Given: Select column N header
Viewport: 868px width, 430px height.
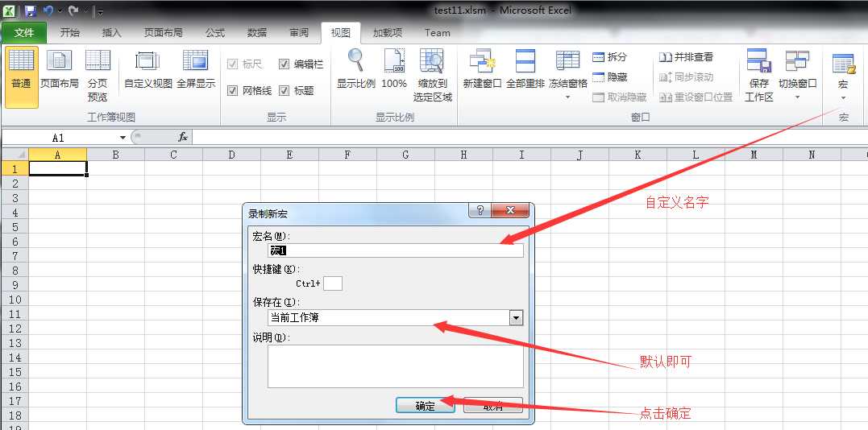Looking at the screenshot, I should click(812, 155).
